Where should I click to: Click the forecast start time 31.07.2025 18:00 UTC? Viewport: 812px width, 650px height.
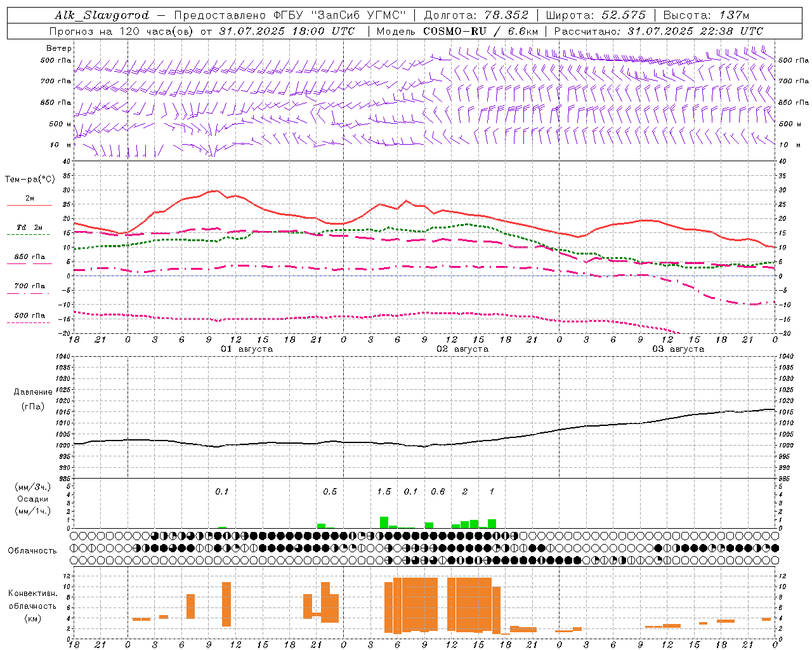pos(287,31)
